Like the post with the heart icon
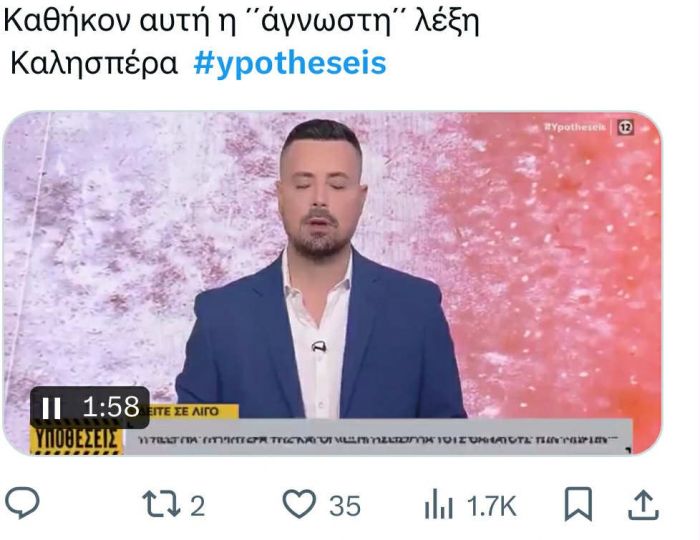Viewport: 700px width, 540px height. tap(299, 504)
